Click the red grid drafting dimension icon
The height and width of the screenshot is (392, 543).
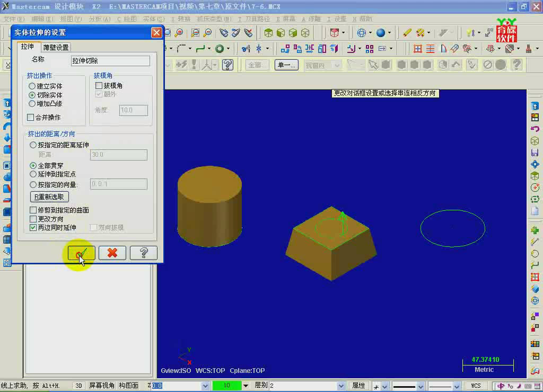pyautogui.click(x=418, y=49)
